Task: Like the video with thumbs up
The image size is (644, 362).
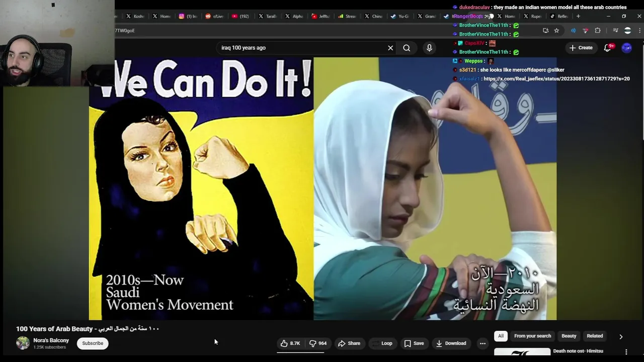Action: pyautogui.click(x=290, y=343)
